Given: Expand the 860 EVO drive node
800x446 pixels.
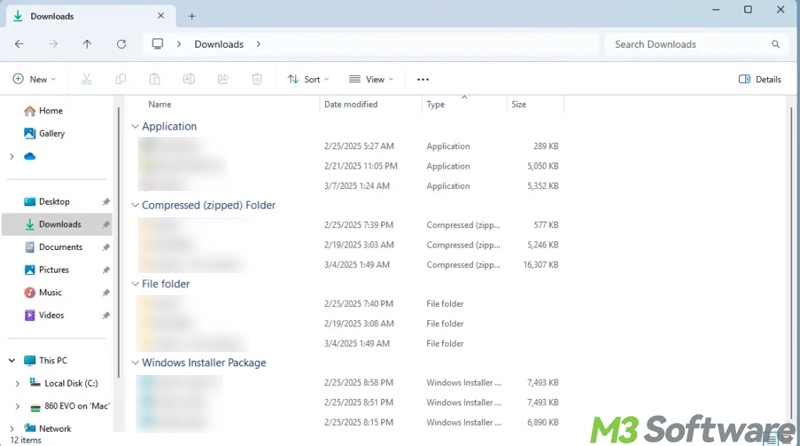Looking at the screenshot, I should coord(17,407).
